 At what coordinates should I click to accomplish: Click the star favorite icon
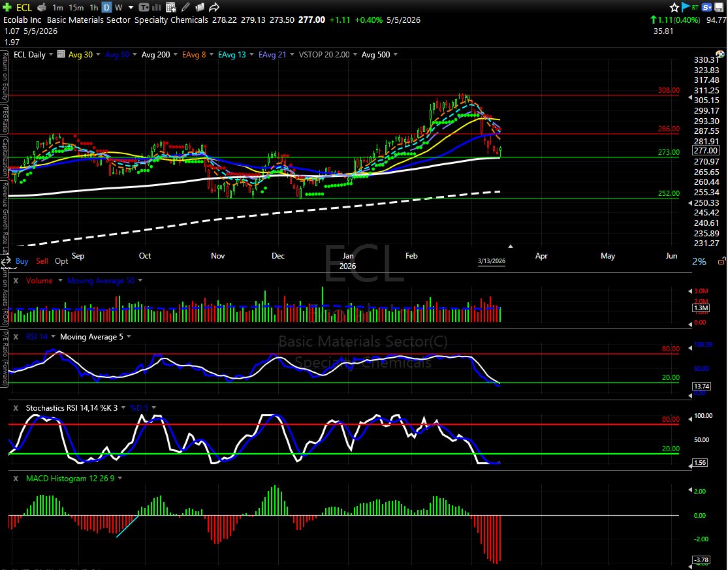tap(674, 7)
